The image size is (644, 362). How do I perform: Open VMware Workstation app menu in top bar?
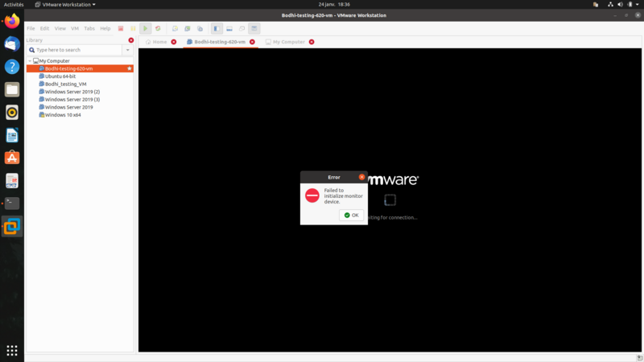[x=65, y=5]
